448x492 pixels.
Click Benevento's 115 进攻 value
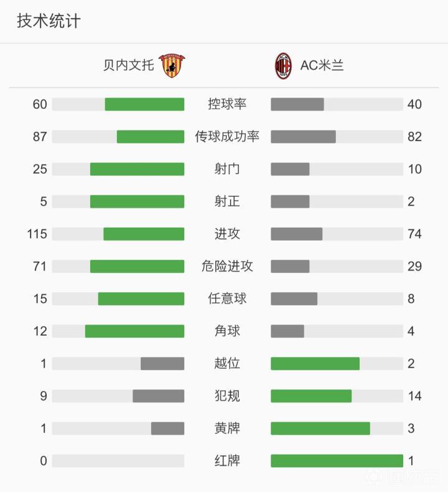pos(37,234)
